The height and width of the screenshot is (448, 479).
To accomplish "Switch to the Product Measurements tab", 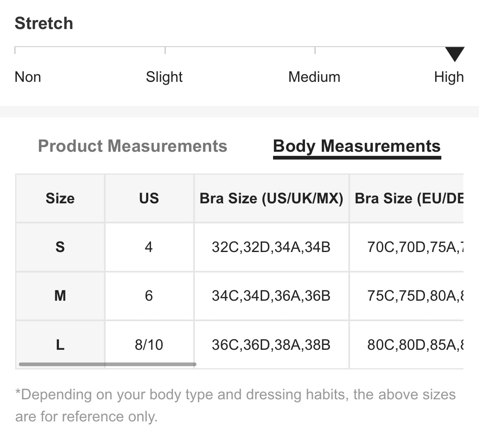I will (132, 146).
